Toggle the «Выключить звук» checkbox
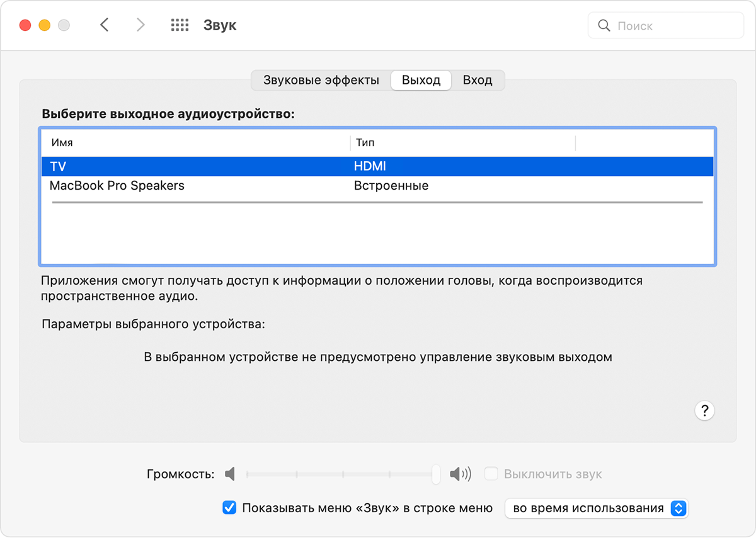 click(x=491, y=474)
